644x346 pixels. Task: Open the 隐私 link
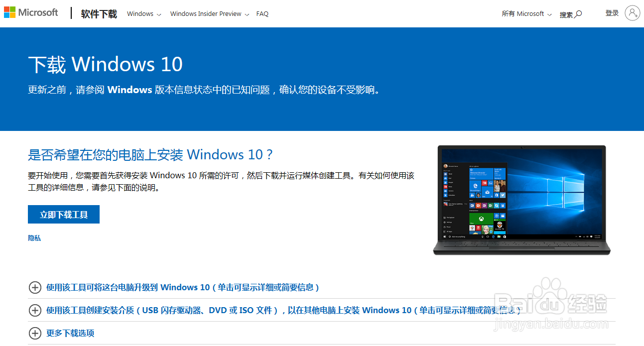34,238
